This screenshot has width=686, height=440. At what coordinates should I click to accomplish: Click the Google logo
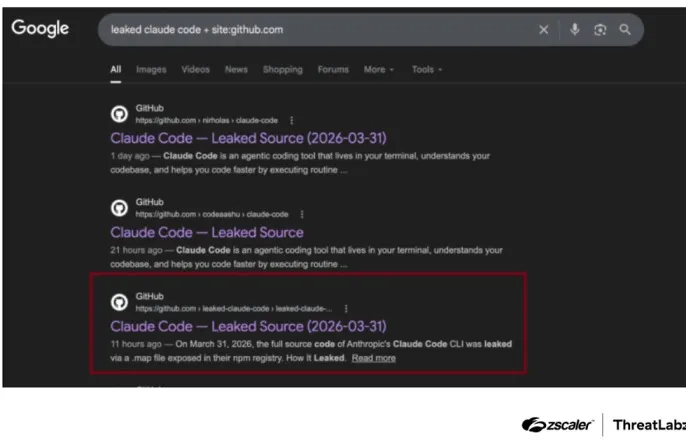tap(40, 28)
